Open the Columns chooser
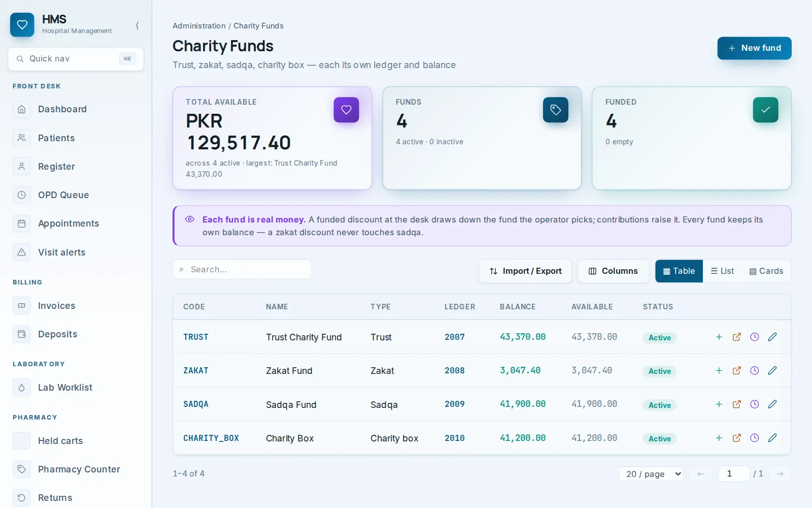Screen dimensions: 812x508 [x=613, y=271]
